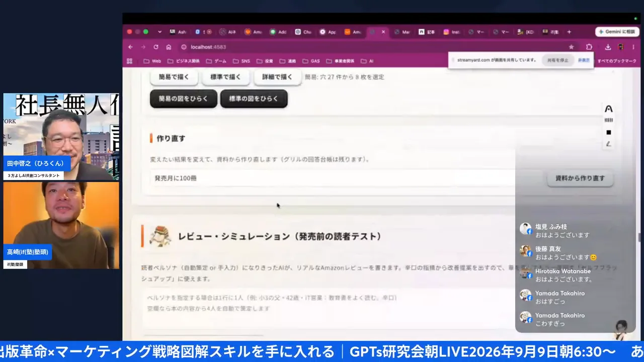Open the ゲーム bookmarks folder
This screenshot has width=644, height=362.
tap(216, 61)
